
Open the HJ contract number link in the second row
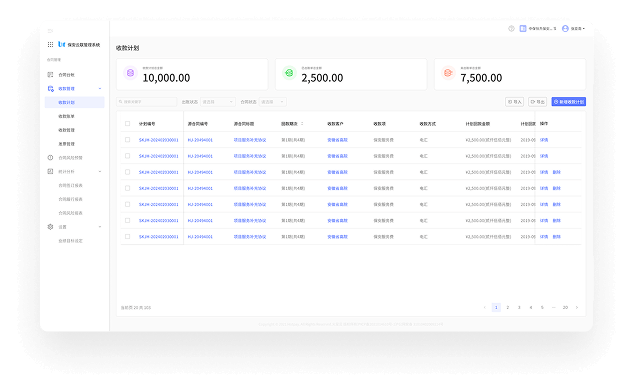[x=200, y=156]
